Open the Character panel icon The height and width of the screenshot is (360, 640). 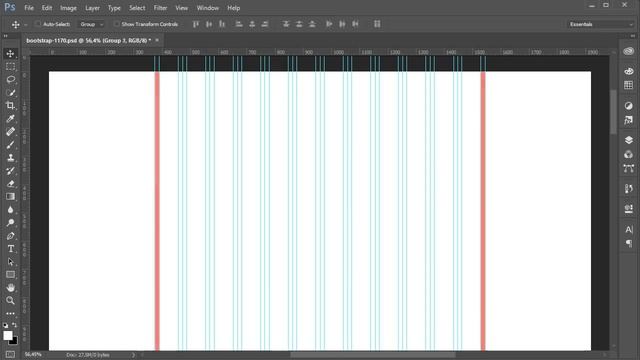coord(629,229)
